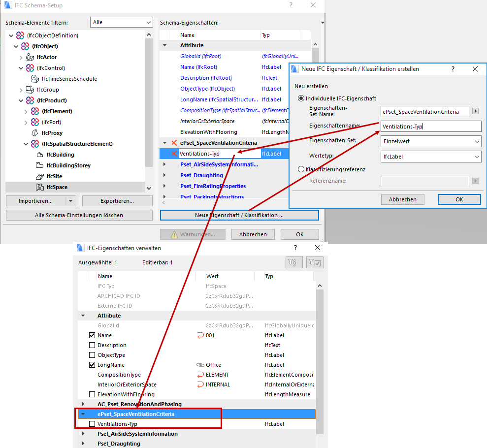Click the (IfcPort) schema icon
487x448 pixels.
click(x=35, y=122)
